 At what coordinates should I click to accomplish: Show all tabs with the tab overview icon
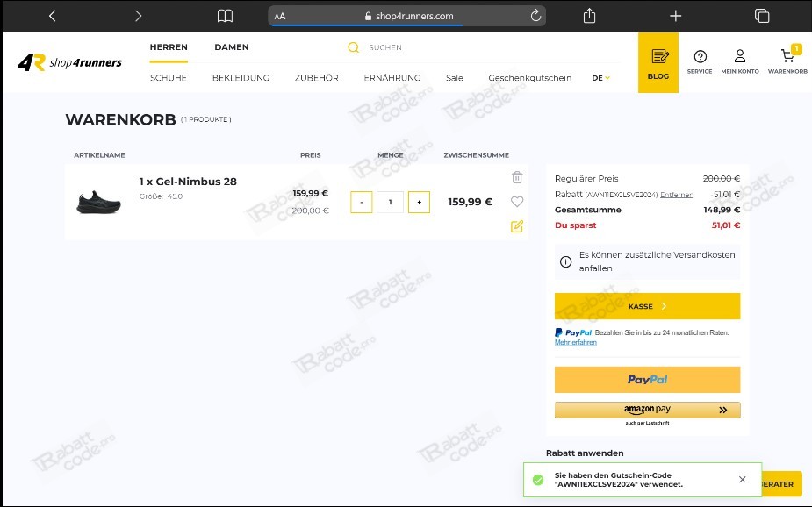762,16
